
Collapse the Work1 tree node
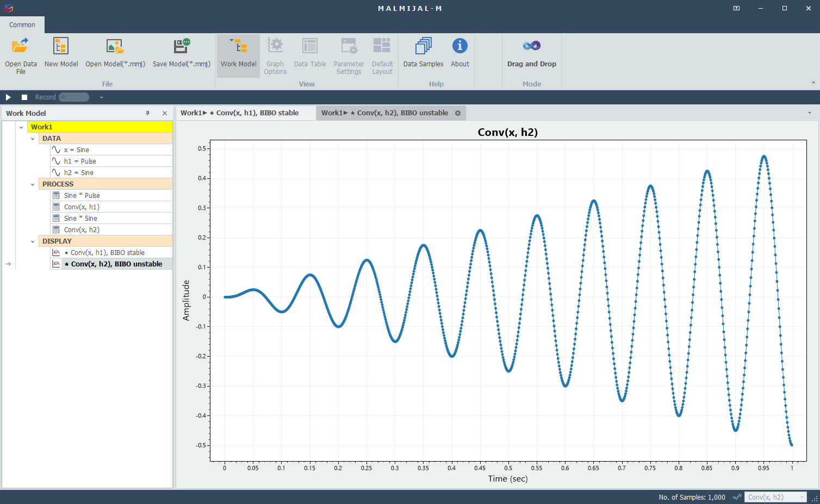point(21,127)
